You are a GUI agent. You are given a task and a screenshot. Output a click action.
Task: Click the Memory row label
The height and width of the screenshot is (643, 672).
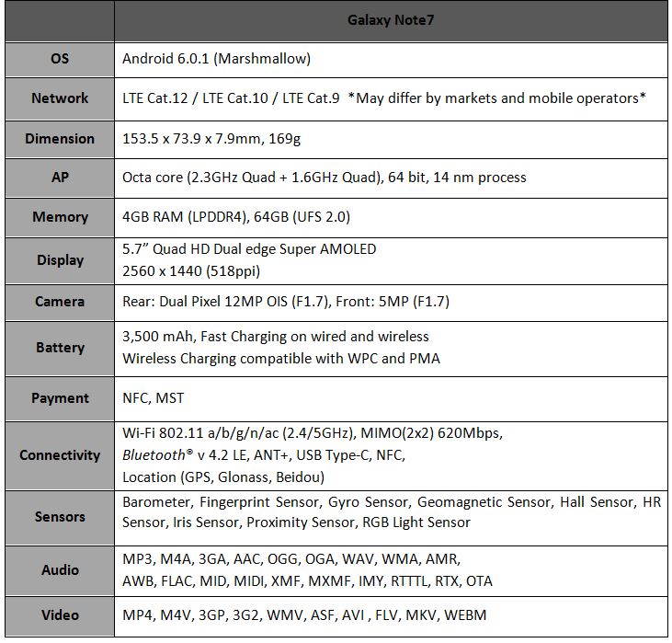[60, 217]
